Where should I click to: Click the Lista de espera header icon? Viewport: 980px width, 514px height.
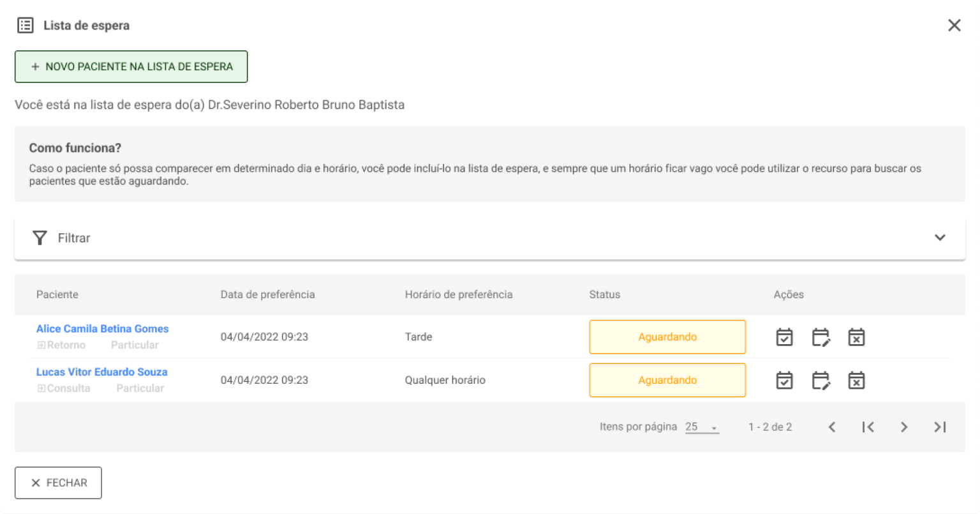(26, 25)
